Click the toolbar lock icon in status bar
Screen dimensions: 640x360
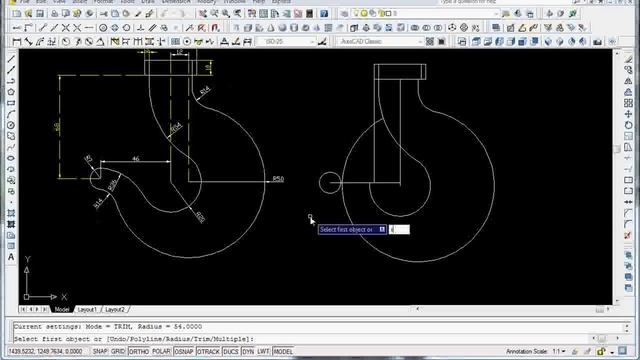pos(600,351)
